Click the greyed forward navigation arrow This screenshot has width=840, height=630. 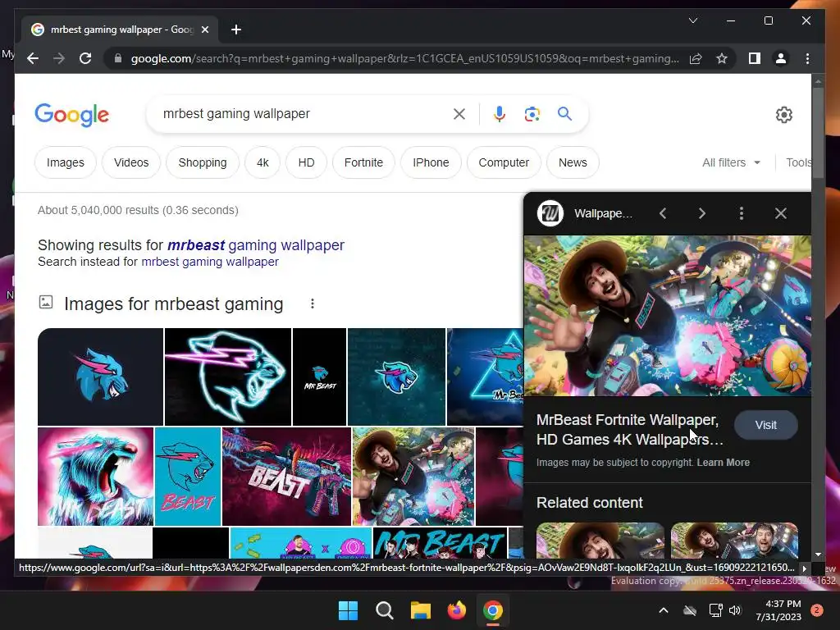coord(59,58)
